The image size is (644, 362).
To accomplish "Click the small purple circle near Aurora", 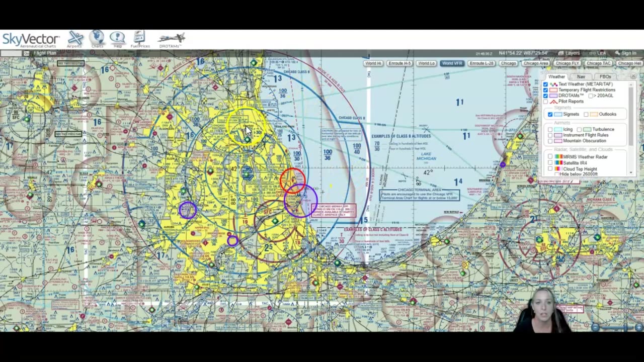I will [x=187, y=210].
